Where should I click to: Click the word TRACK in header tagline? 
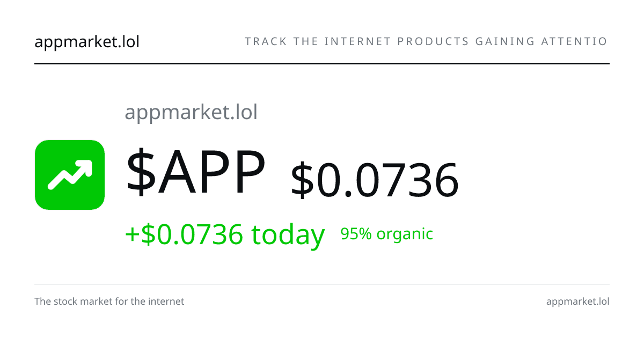tap(266, 41)
